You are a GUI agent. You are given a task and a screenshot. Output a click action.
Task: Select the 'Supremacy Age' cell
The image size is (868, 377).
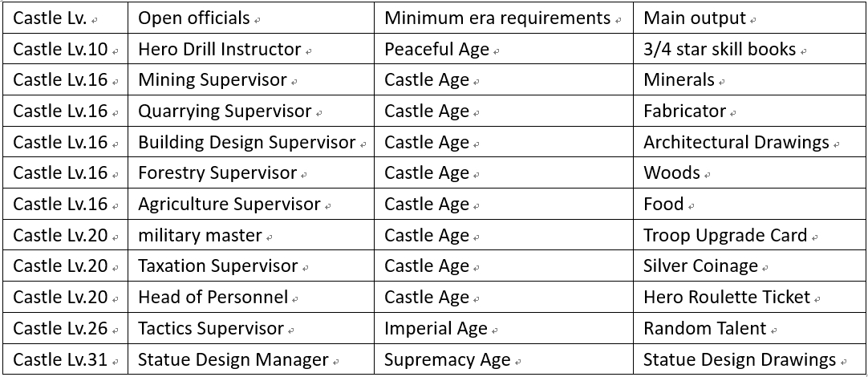click(x=448, y=360)
